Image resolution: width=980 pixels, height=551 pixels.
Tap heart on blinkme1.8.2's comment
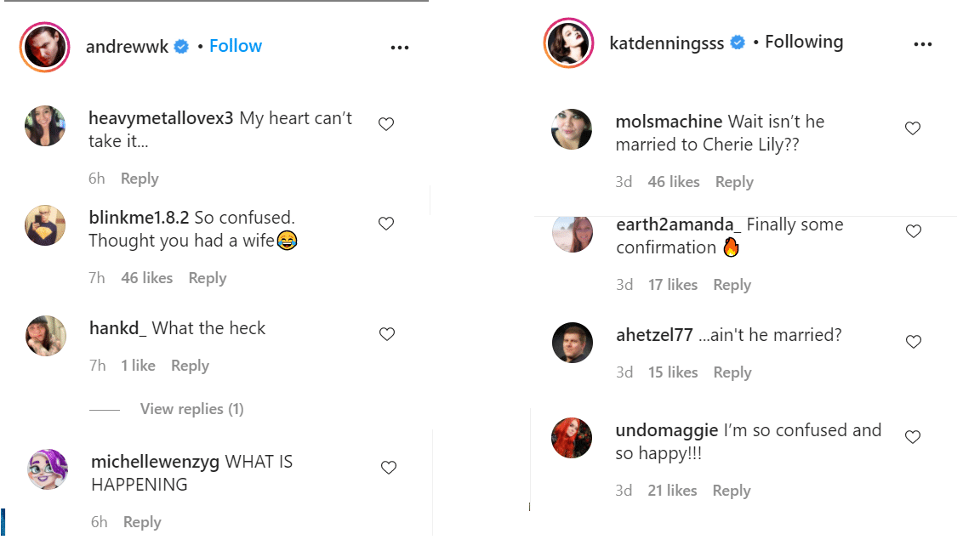pos(386,224)
